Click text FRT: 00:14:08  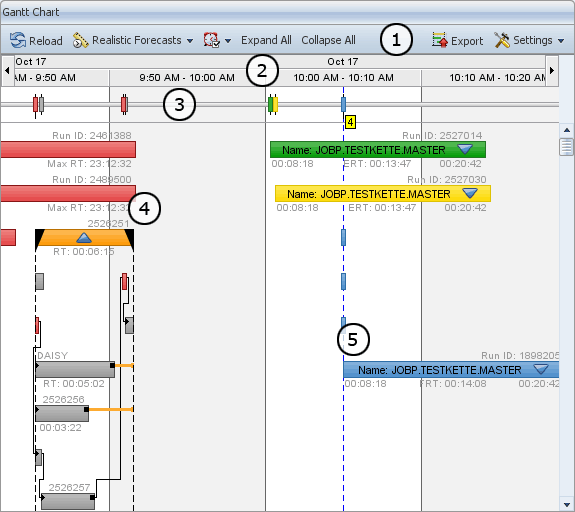453,384
